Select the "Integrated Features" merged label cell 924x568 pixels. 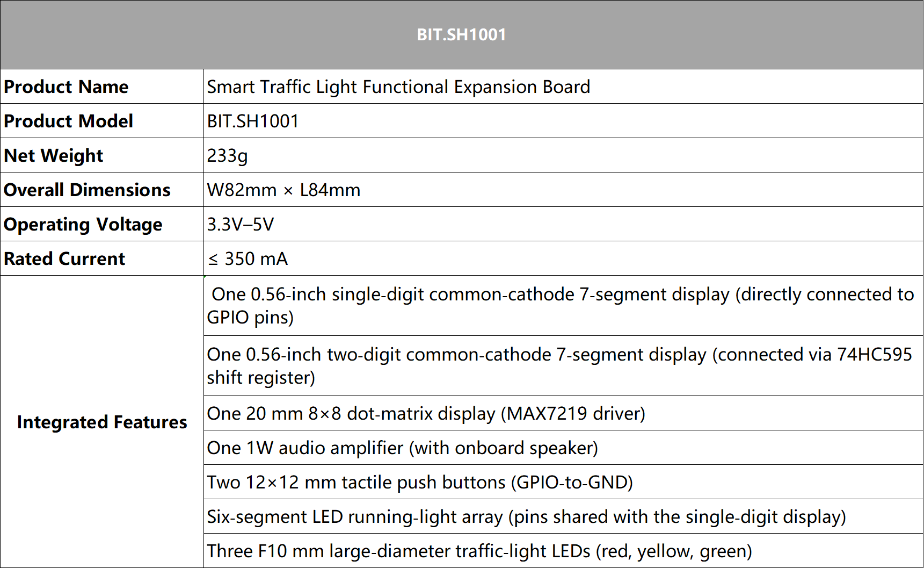102,422
